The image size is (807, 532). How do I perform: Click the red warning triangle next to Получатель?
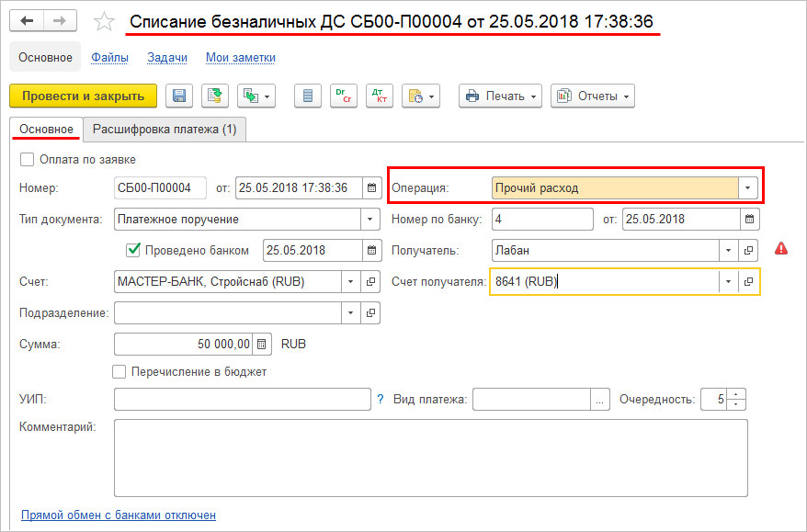781,249
